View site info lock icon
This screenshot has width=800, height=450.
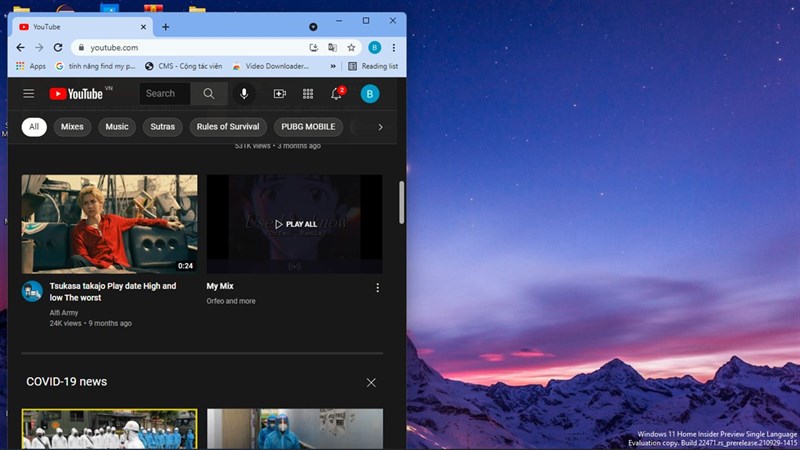(x=81, y=47)
